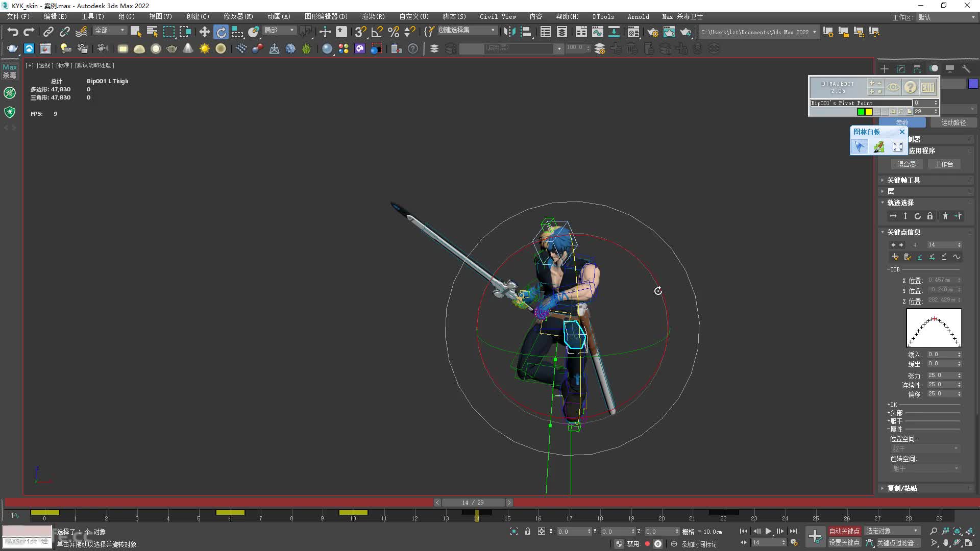Open the 动画(A) menu
This screenshot has width=980, height=551.
click(x=279, y=16)
